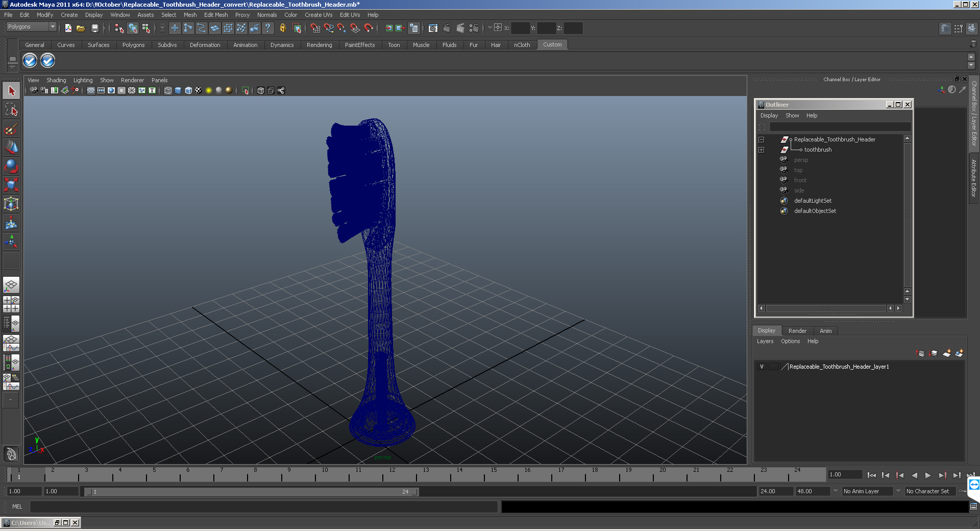Click the play forward button
The width and height of the screenshot is (980, 531).
[928, 475]
